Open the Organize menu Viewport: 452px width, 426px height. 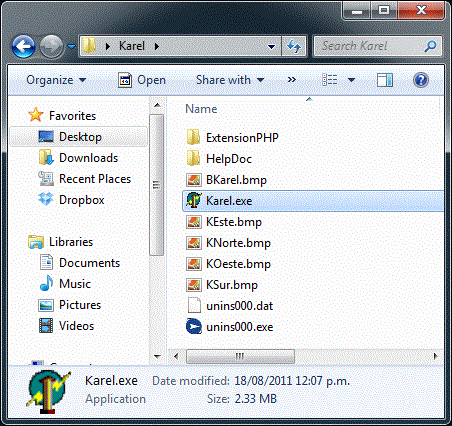(56, 80)
